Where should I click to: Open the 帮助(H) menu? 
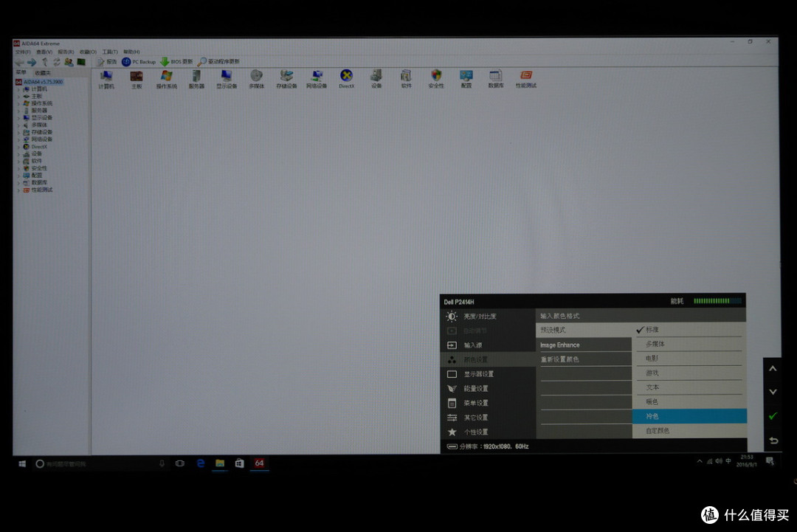point(131,52)
